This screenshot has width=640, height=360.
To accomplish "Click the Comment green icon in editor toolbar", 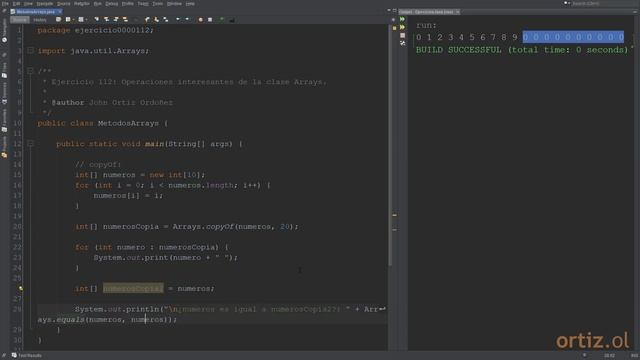I will pos(222,20).
